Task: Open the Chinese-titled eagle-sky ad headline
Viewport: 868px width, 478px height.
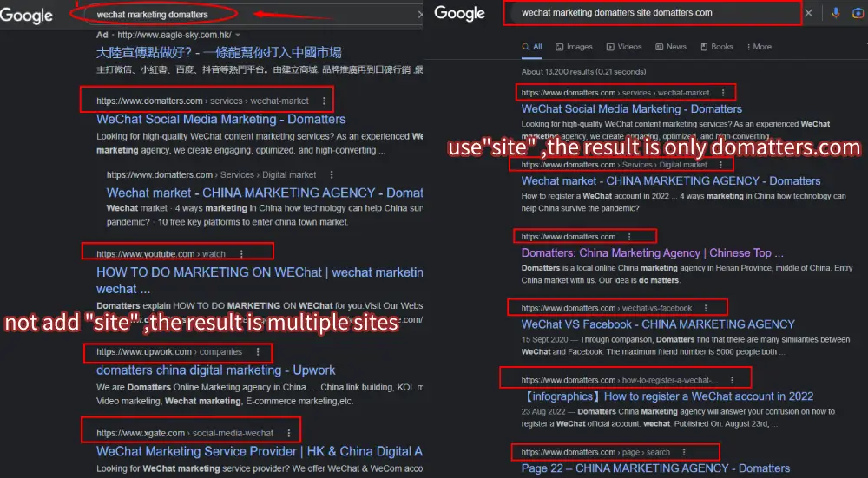Action: pos(219,53)
